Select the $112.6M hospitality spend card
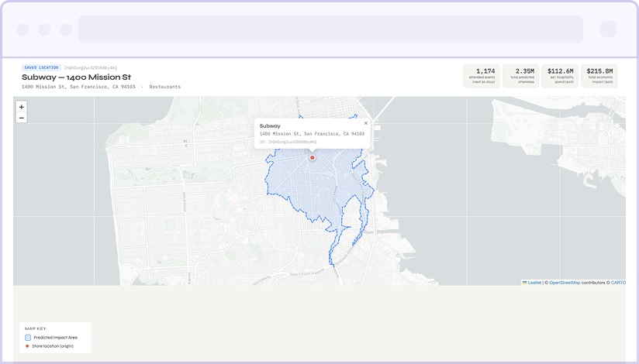The image size is (639, 364). [560, 76]
